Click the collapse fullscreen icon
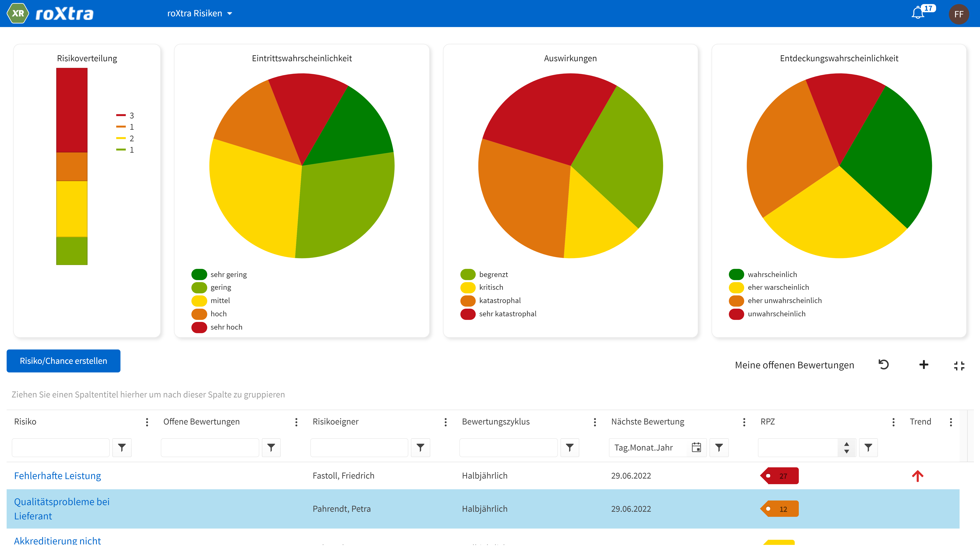Viewport: 980px width, 551px height. point(959,365)
